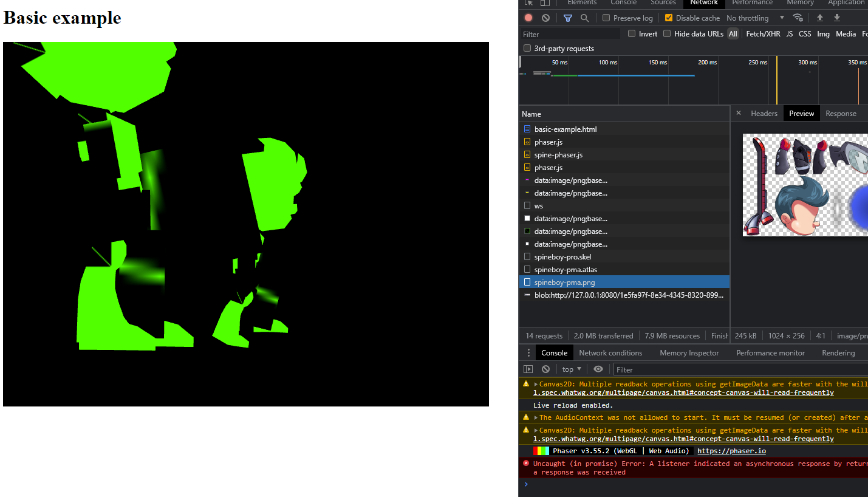Export HAR file (download arrow icon)
Image resolution: width=868 pixels, height=497 pixels.
coord(837,18)
